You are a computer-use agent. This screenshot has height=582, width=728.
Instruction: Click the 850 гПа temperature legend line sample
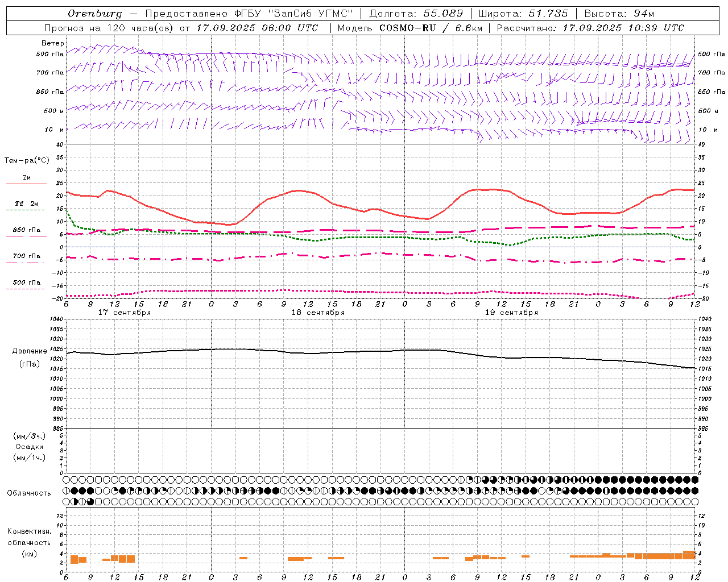(26, 236)
